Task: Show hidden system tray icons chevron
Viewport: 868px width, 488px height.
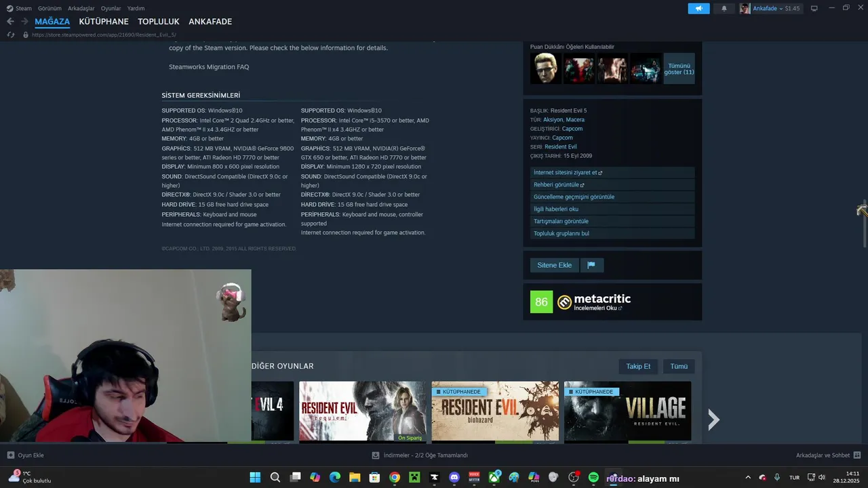Action: pos(748,477)
